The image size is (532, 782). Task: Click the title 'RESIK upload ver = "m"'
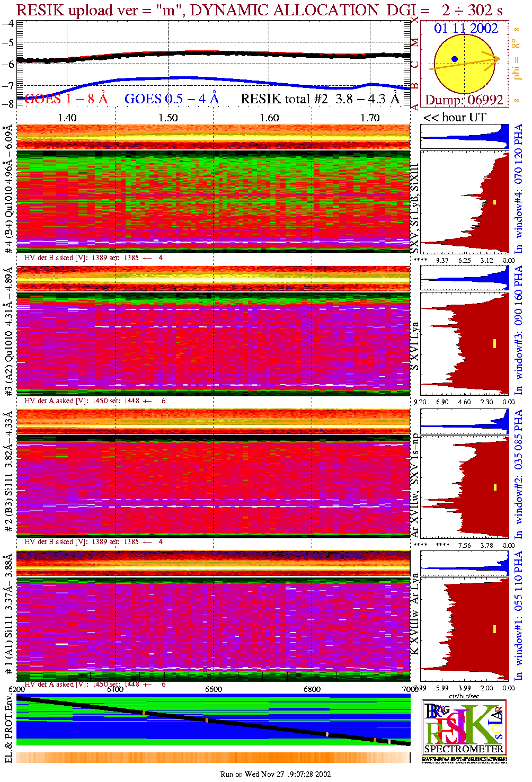pos(99,10)
